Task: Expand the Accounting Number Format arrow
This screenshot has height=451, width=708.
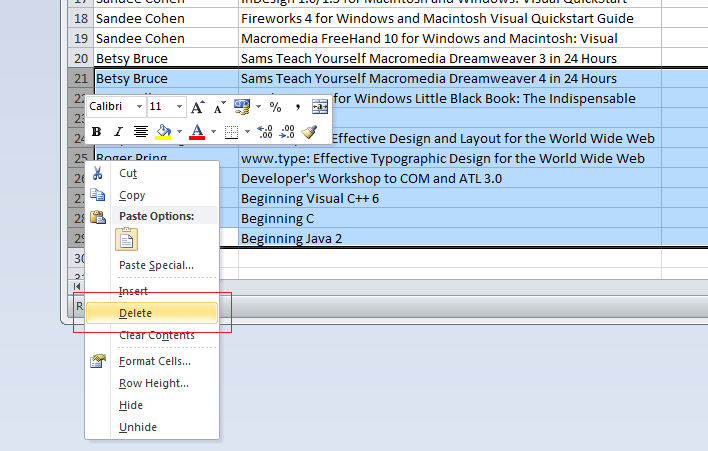Action: 258,107
